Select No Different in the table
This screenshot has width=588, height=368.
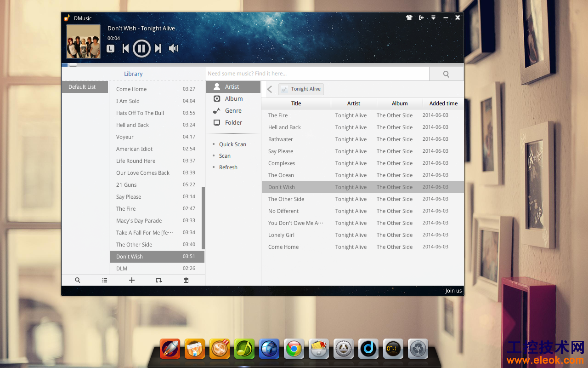(x=362, y=211)
